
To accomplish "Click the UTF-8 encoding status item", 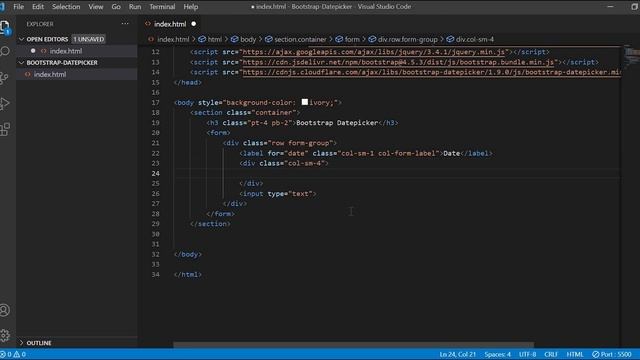I will point(527,354).
